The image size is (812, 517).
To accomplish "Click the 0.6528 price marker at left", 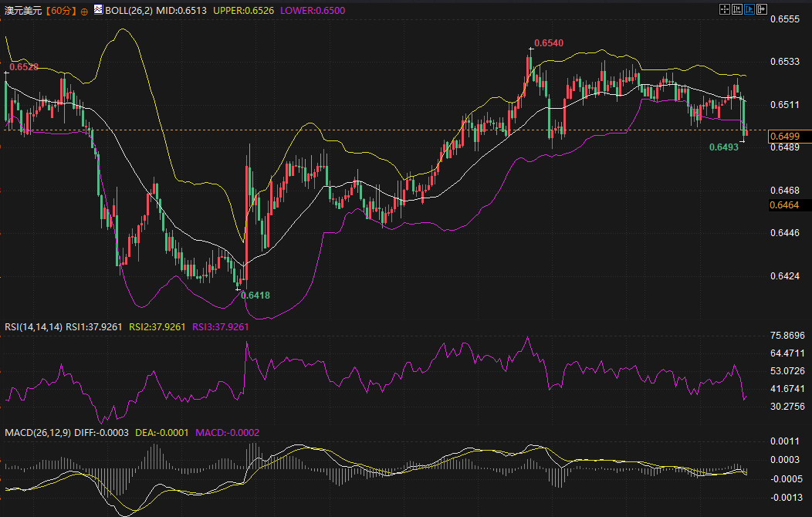I will point(24,67).
